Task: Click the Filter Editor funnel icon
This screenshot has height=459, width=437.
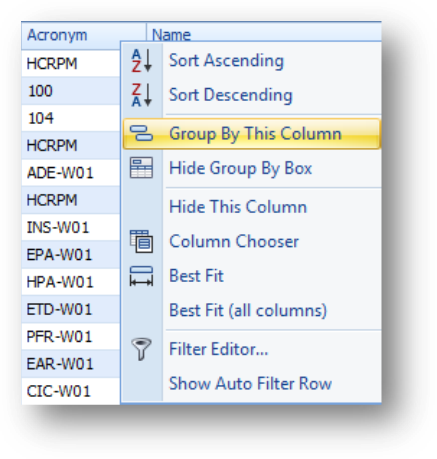Action: coord(141,349)
